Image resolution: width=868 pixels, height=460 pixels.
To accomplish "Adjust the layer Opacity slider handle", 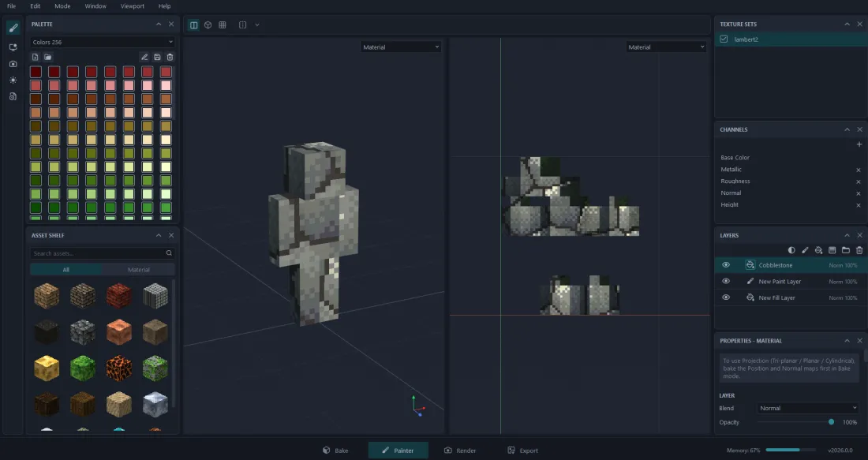I will pyautogui.click(x=831, y=422).
